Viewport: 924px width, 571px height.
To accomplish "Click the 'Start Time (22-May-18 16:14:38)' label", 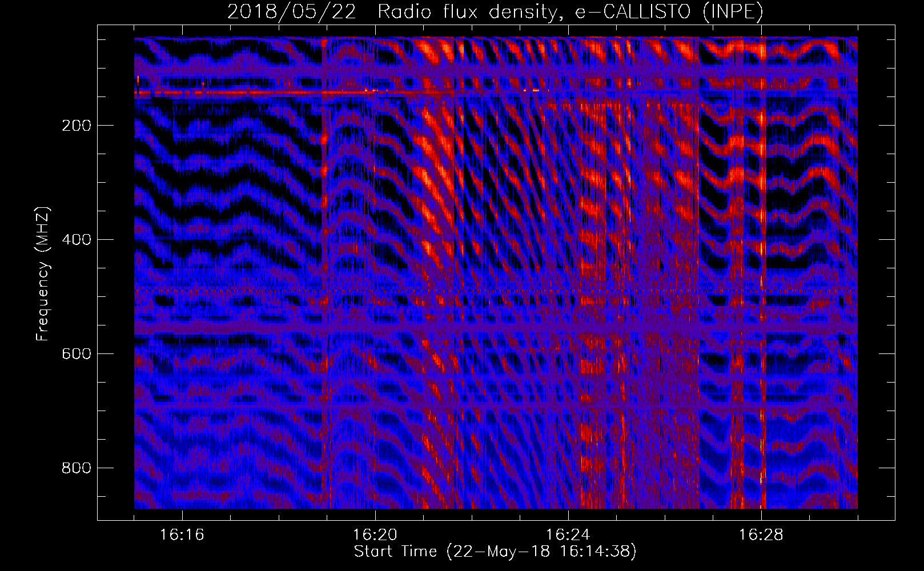I will coord(495,552).
